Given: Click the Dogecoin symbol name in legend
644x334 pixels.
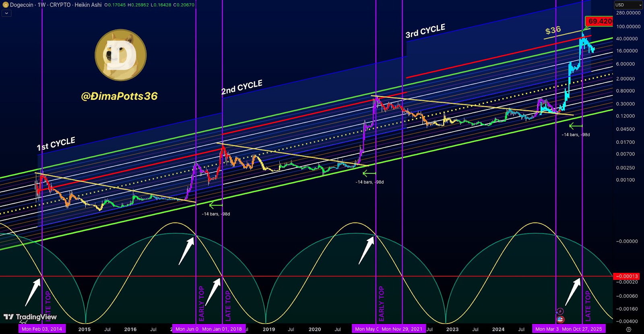Looking at the screenshot, I should click(22, 5).
